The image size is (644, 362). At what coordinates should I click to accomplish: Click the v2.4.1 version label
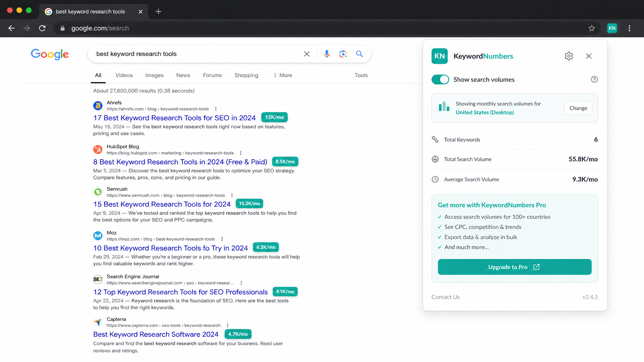[590, 297]
